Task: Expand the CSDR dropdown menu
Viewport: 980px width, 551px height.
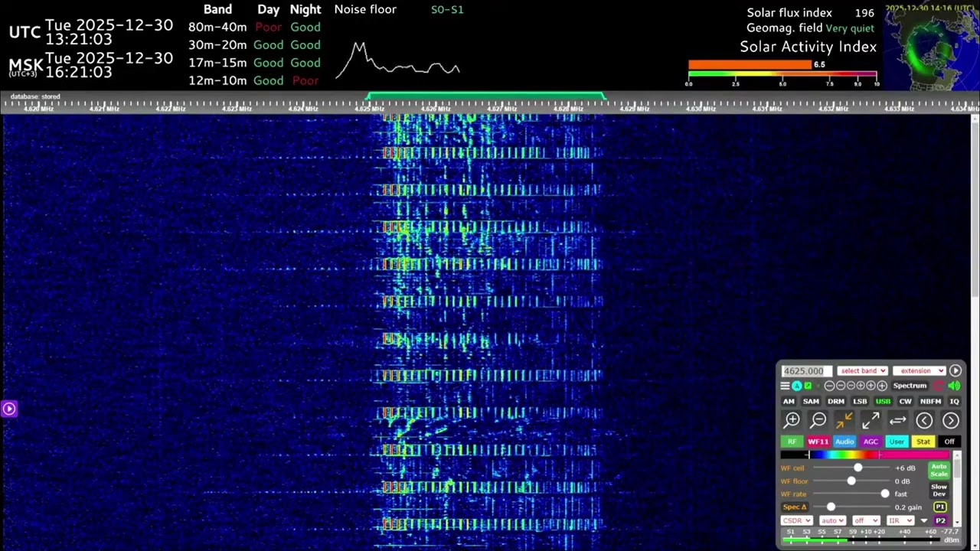Action: pyautogui.click(x=796, y=520)
